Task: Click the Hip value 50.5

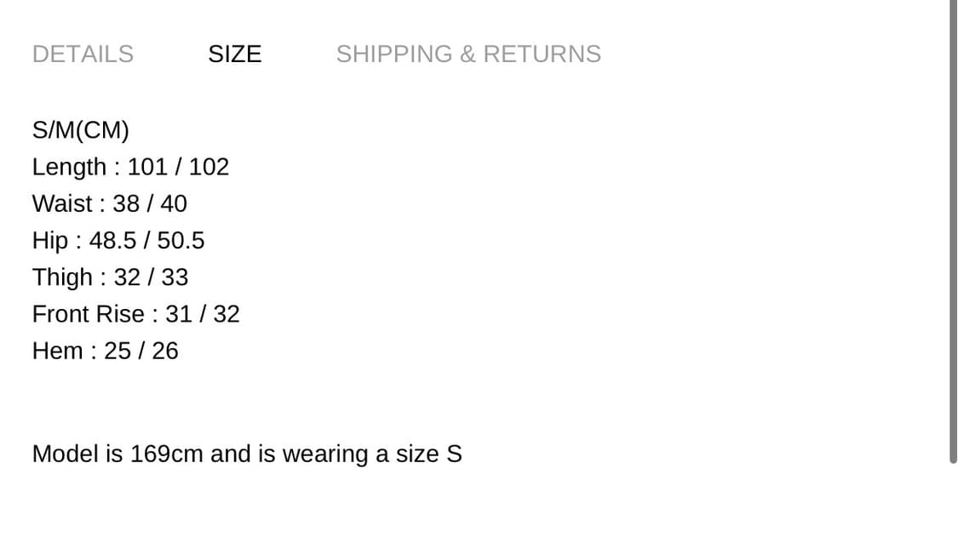Action: pos(181,241)
